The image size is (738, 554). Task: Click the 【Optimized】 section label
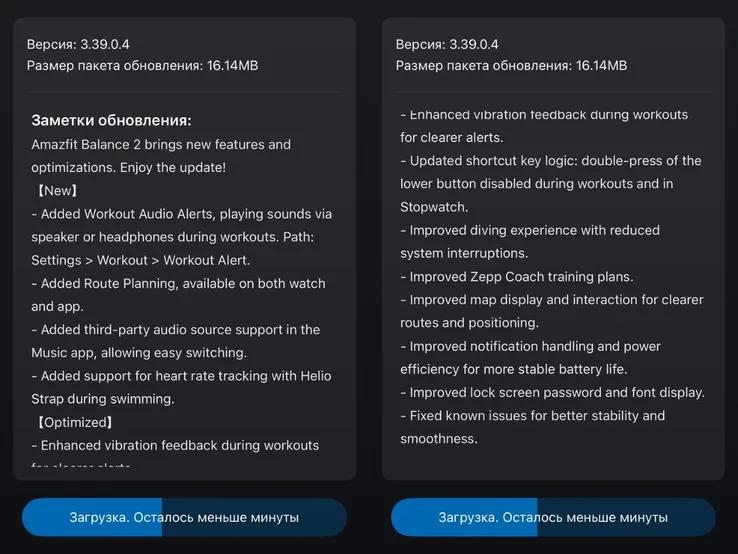coord(73,422)
